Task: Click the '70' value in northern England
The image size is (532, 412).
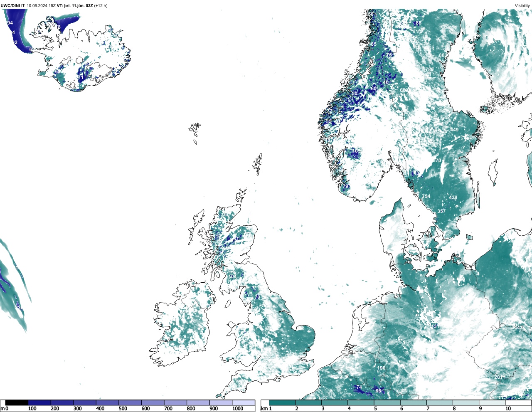Action: [257, 297]
